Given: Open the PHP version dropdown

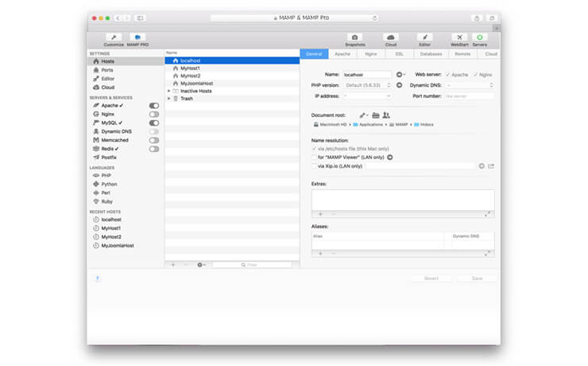Looking at the screenshot, I should [x=367, y=85].
